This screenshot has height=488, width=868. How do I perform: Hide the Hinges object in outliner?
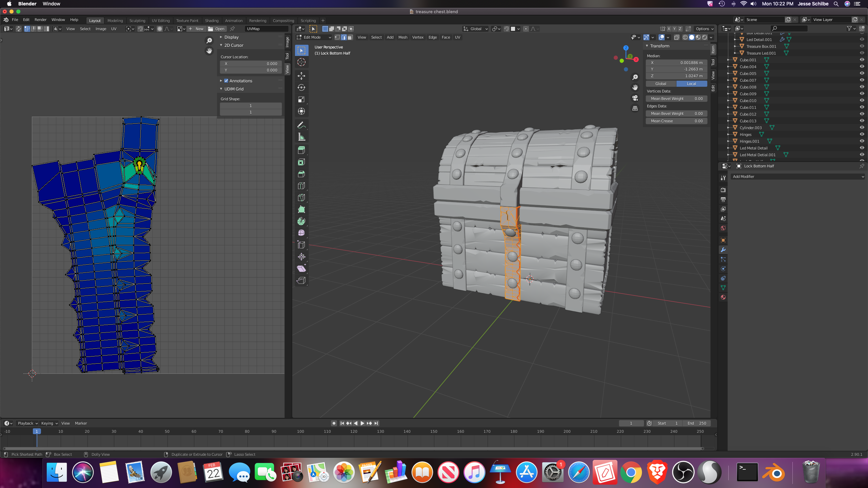pyautogui.click(x=862, y=134)
